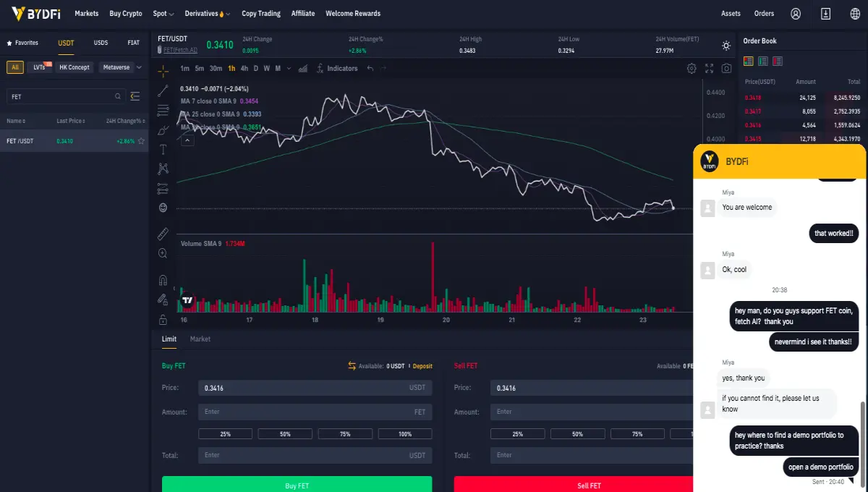This screenshot has width=868, height=492.
Task: Select the trend line drawing tool
Action: click(x=163, y=90)
